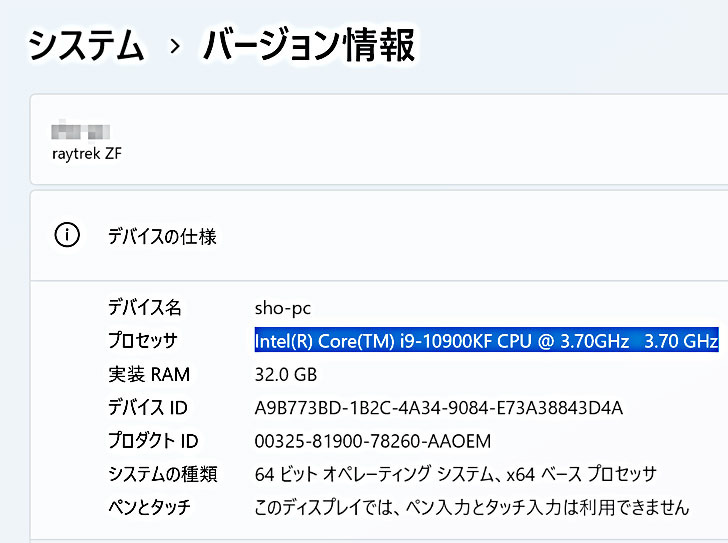The width and height of the screenshot is (728, 543).
Task: Click the デバイス名 label
Action: pos(144,307)
